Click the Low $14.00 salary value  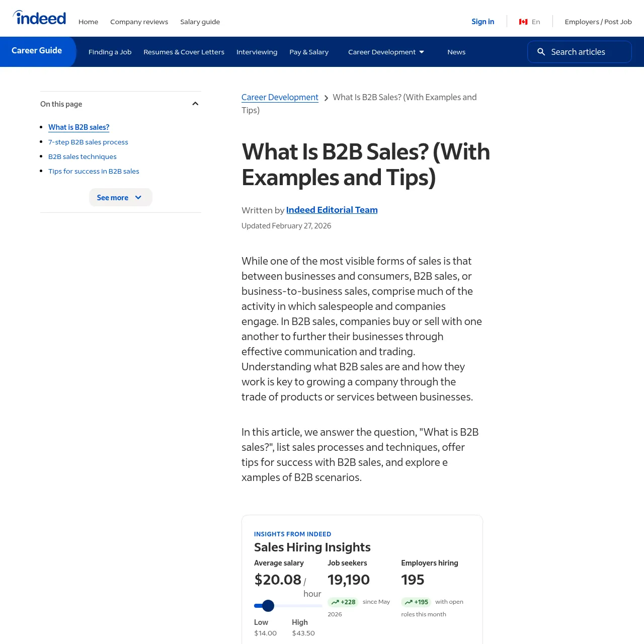tap(265, 633)
